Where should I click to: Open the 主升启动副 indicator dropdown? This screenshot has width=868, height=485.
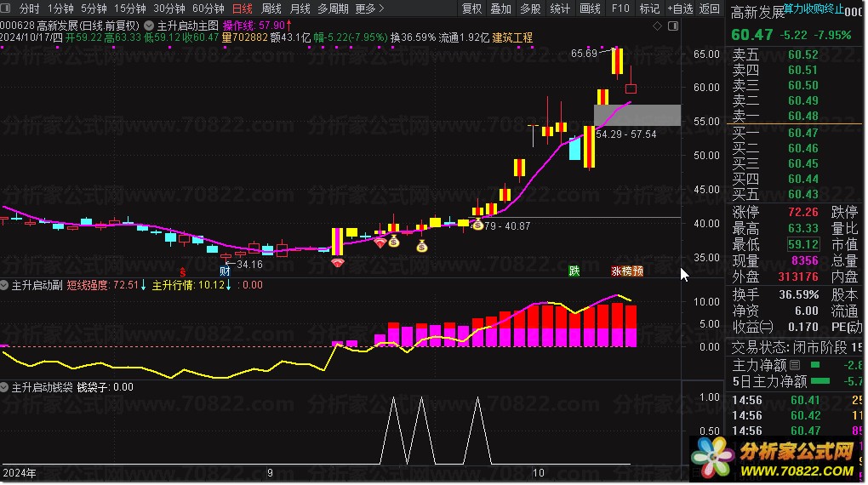(4, 285)
